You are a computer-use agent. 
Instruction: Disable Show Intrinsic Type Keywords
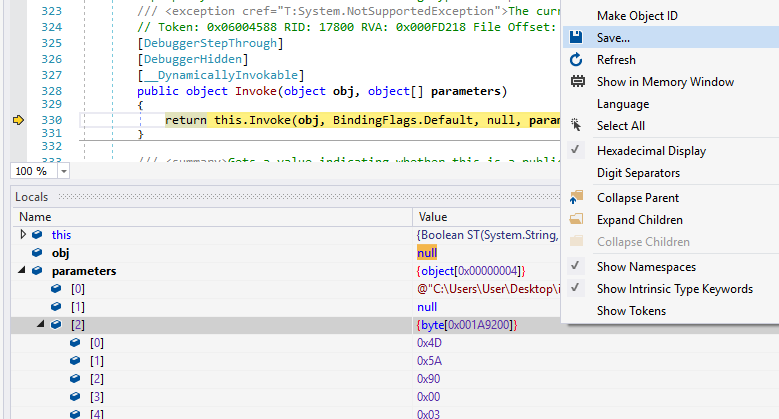pos(674,289)
